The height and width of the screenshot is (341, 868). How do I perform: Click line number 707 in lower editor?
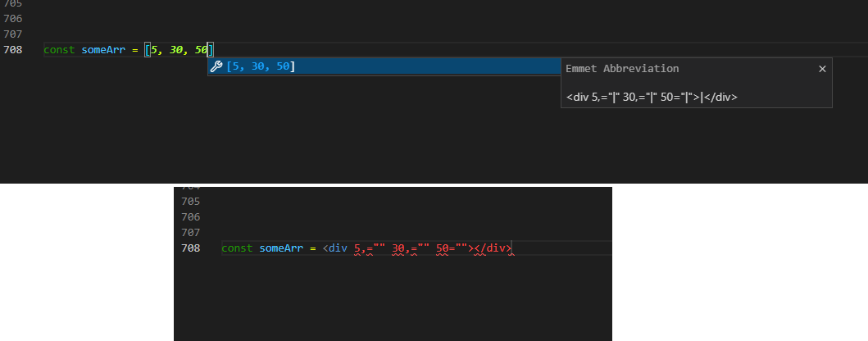click(x=190, y=233)
